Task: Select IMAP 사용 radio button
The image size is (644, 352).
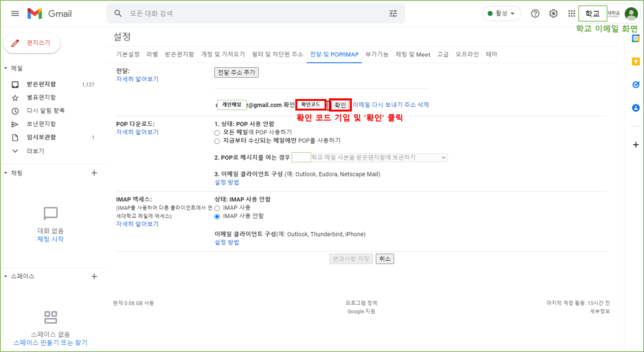Action: pos(217,208)
